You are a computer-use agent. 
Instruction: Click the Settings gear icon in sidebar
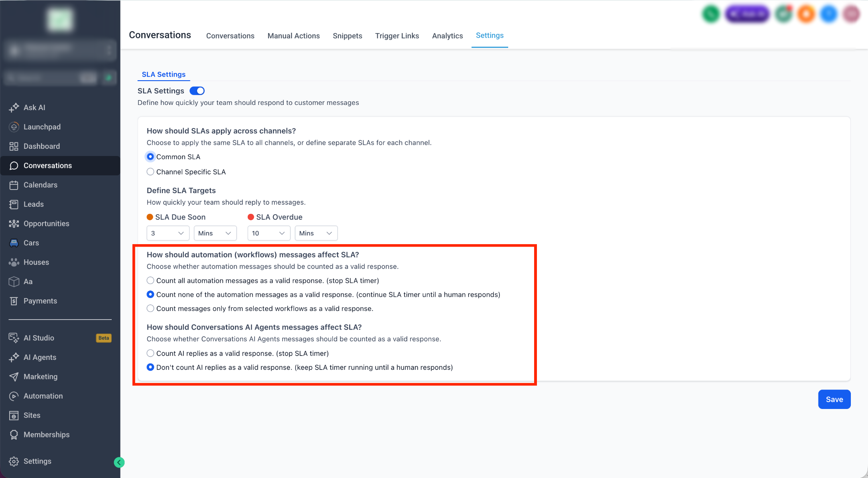click(x=14, y=461)
